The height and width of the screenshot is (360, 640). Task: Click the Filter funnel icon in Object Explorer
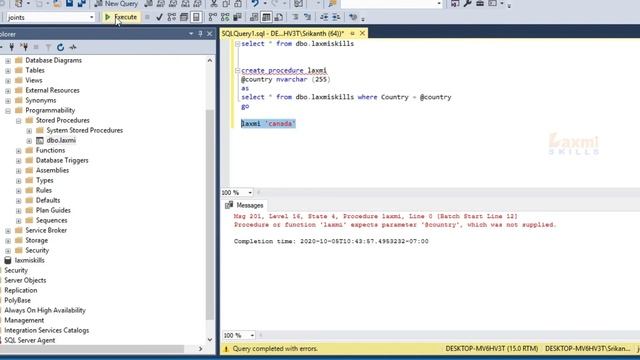48,47
